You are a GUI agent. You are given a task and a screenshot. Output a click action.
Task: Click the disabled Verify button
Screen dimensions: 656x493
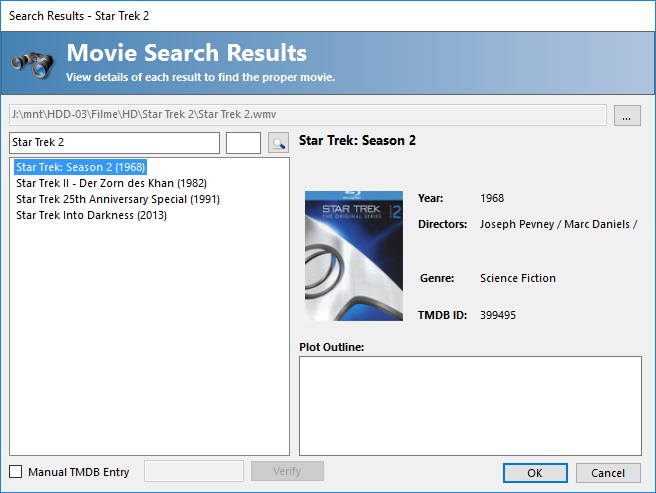[x=287, y=471]
